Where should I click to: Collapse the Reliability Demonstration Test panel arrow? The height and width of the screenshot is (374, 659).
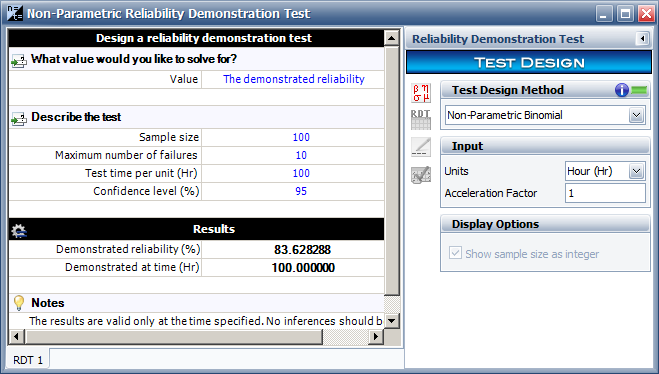click(642, 39)
